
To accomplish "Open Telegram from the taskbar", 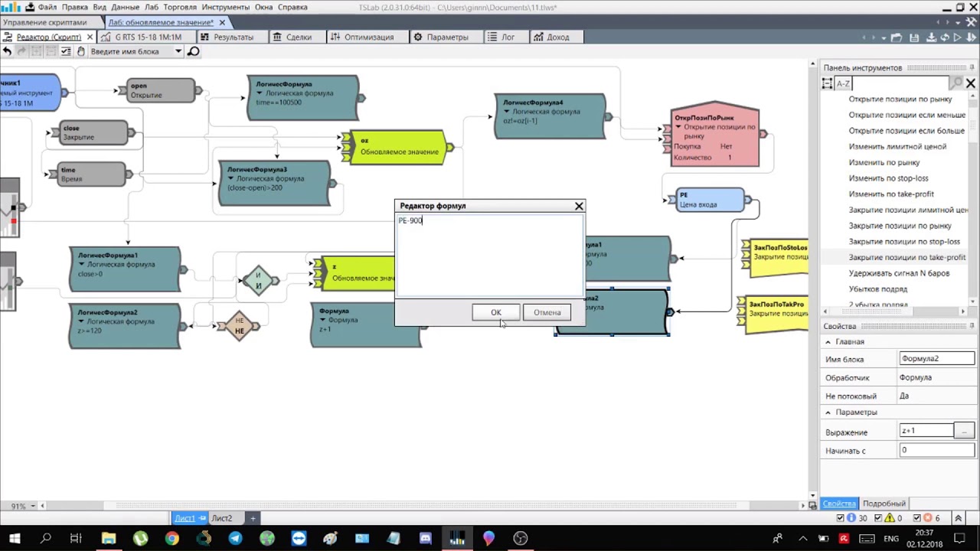I will coord(235,538).
